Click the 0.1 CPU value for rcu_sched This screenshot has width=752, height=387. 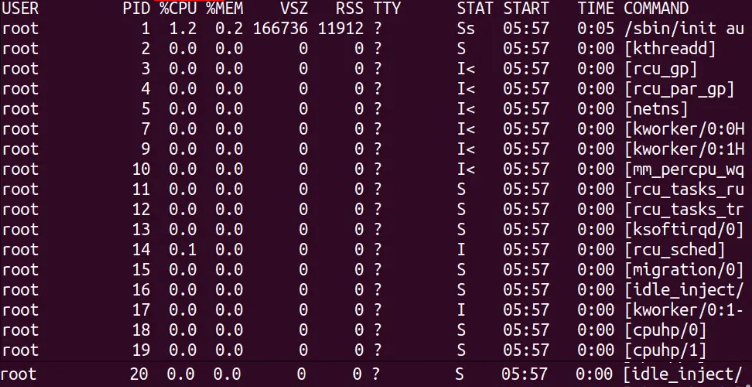tap(183, 250)
